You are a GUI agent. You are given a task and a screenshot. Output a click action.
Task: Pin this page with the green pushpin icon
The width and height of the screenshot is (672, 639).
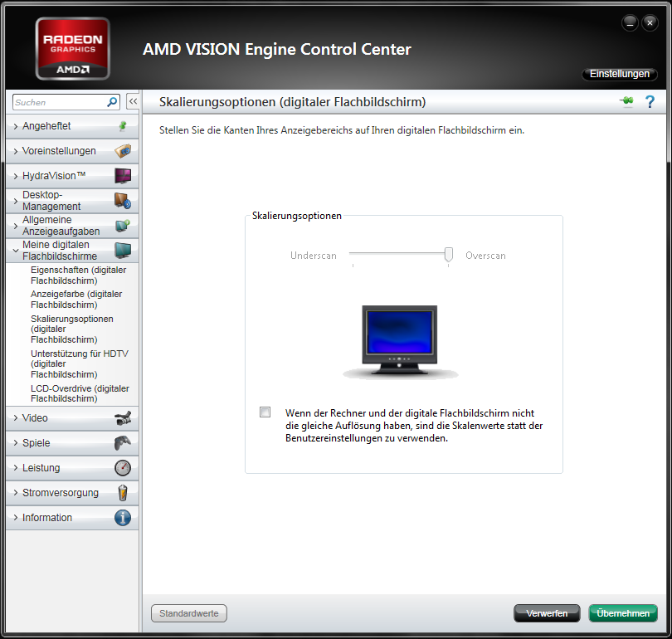pos(626,100)
